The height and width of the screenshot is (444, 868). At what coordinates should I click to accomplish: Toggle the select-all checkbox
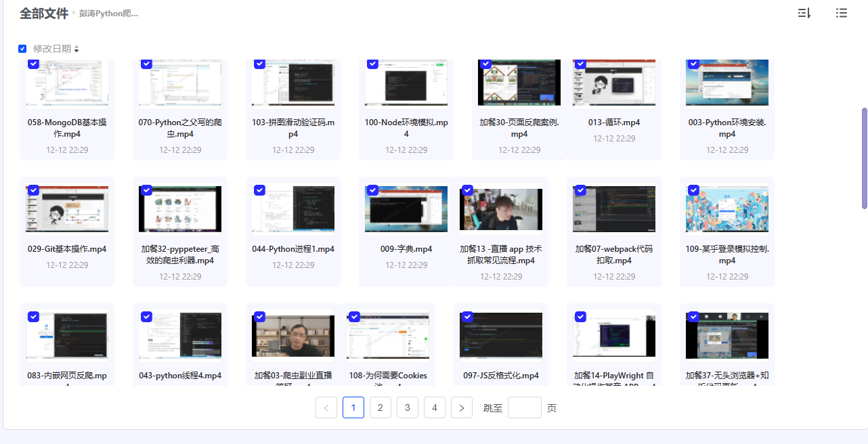pyautogui.click(x=22, y=49)
